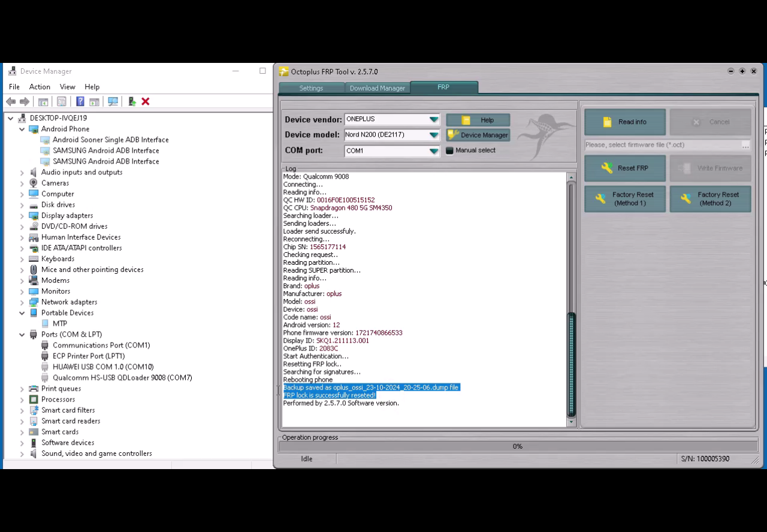This screenshot has height=532, width=767.
Task: Switch to the Download Manager tab
Action: tap(378, 88)
